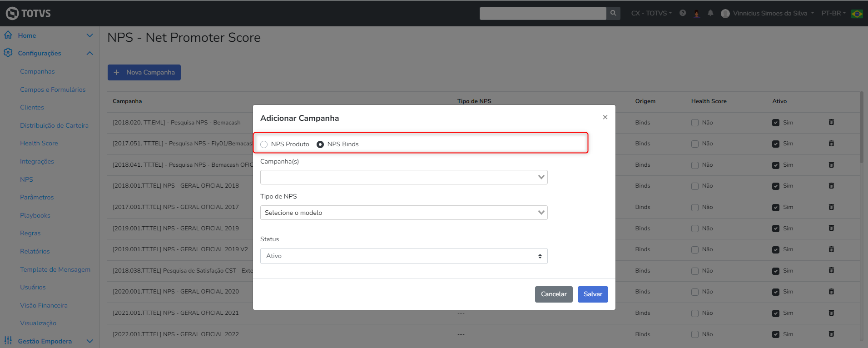Select the NPS Binds radio option
The width and height of the screenshot is (868, 348).
(320, 144)
